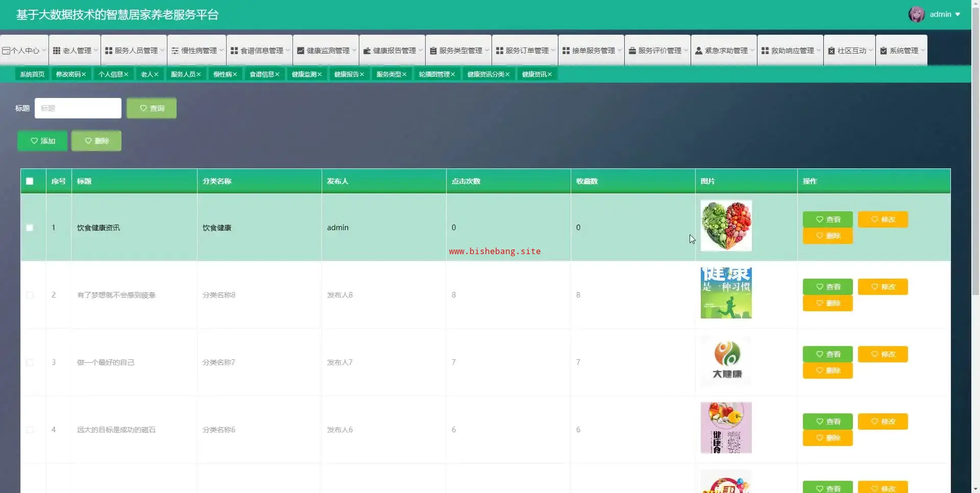Expand the 食谱信息管理 dropdown arrow
Image resolution: width=980 pixels, height=493 pixels.
(288, 51)
